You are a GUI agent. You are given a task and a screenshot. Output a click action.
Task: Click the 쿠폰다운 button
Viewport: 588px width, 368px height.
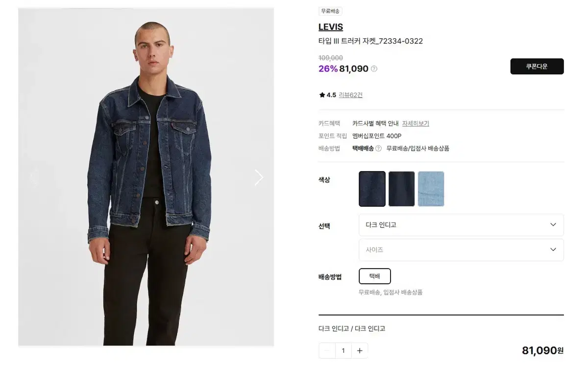(537, 67)
